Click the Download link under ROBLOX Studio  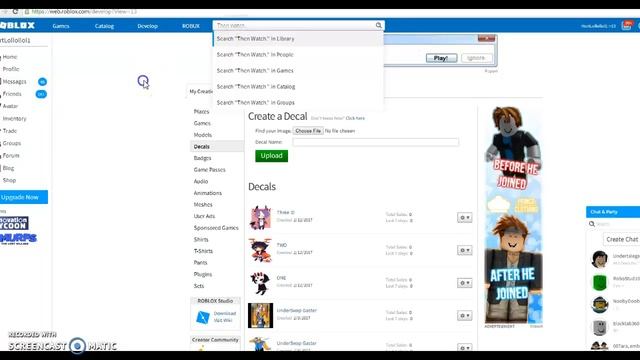click(x=225, y=313)
